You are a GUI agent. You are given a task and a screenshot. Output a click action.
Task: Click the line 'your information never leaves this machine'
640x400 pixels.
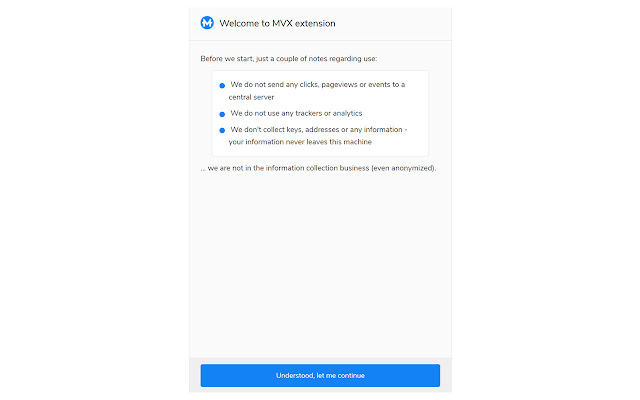tap(300, 142)
